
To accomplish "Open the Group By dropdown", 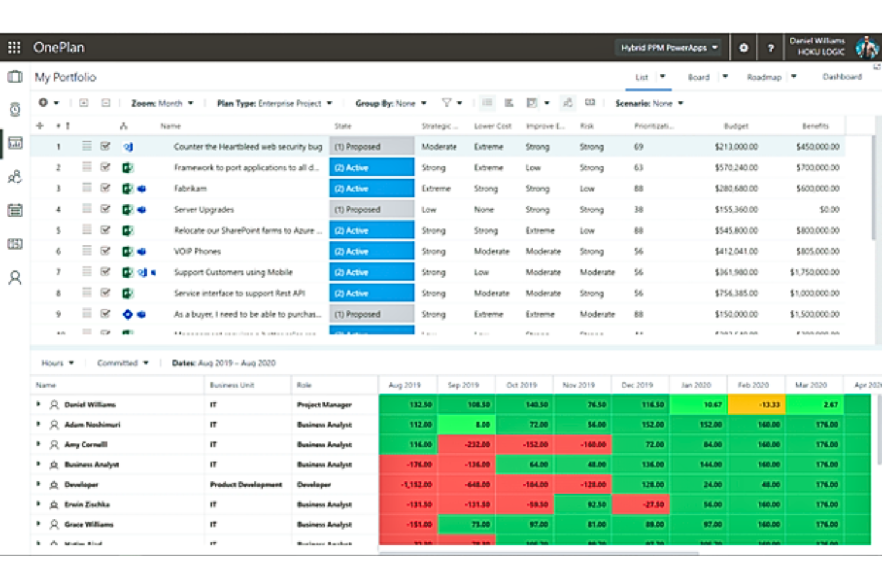I will (391, 103).
